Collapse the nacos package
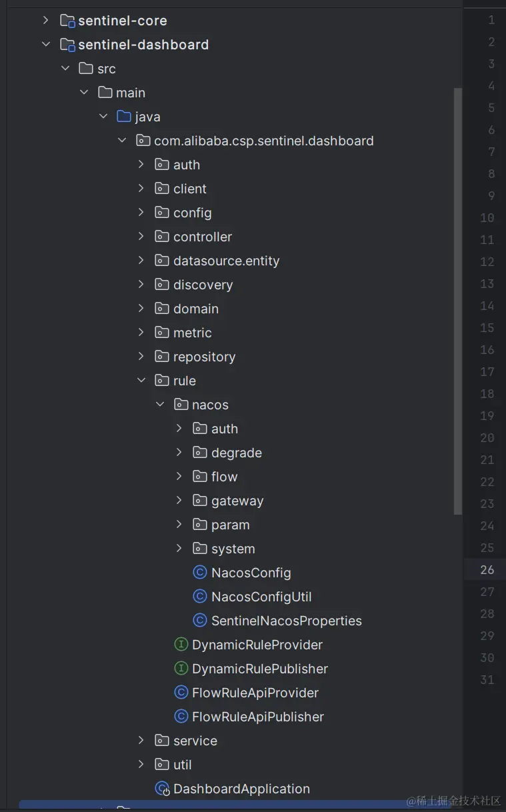 160,405
